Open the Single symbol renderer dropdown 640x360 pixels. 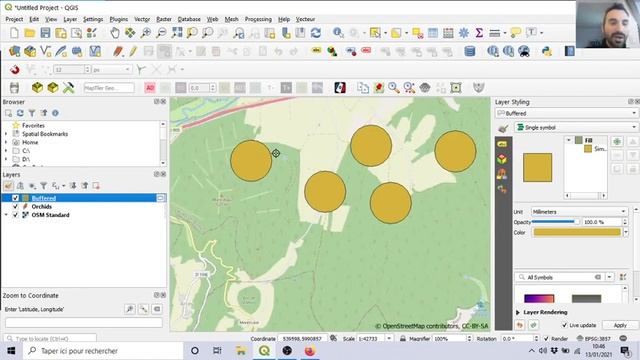(x=576, y=127)
